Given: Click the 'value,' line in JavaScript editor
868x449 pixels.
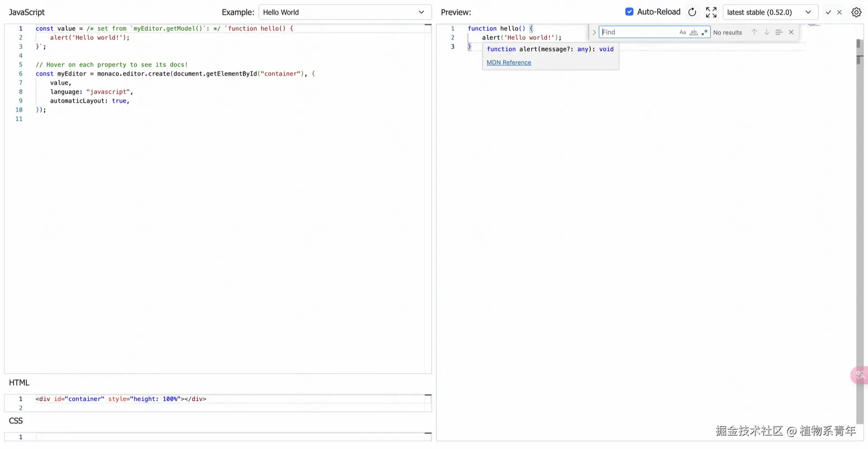Looking at the screenshot, I should pos(61,83).
